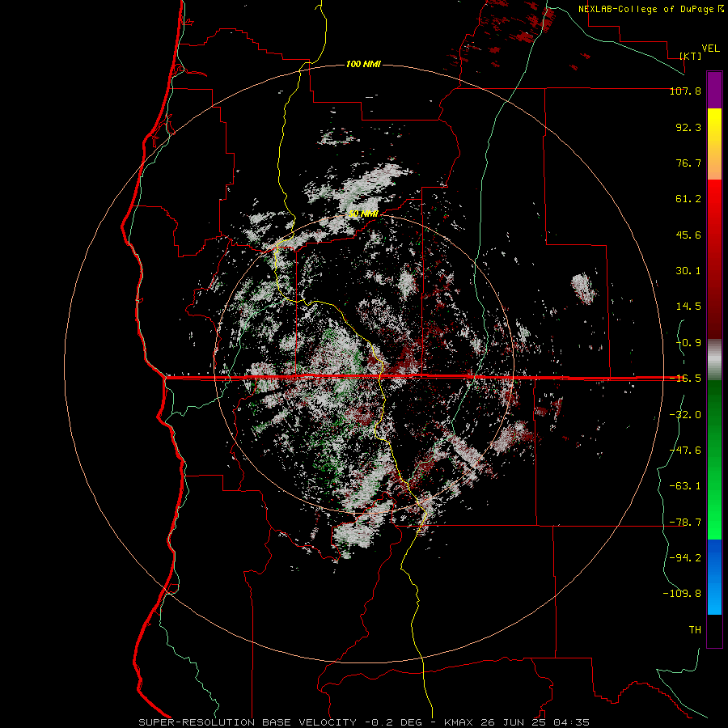This screenshot has height=728, width=728.
Task: Click the [KT] units label
Action: 691,56
